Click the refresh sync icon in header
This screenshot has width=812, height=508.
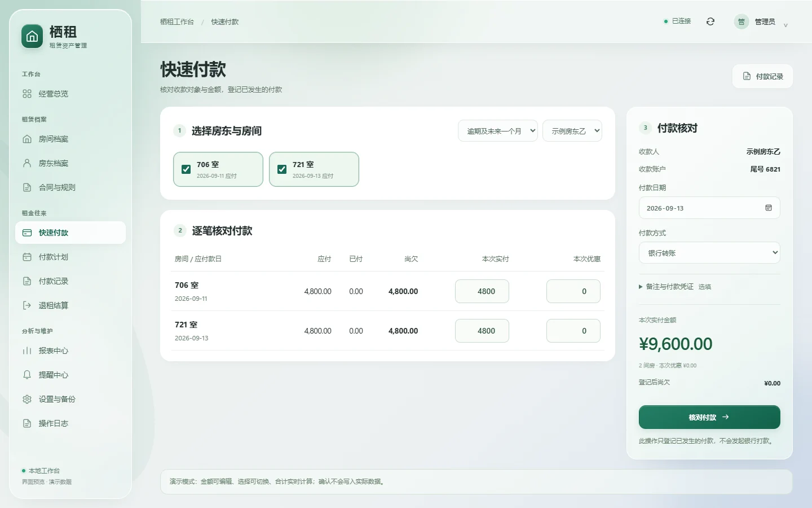click(710, 21)
